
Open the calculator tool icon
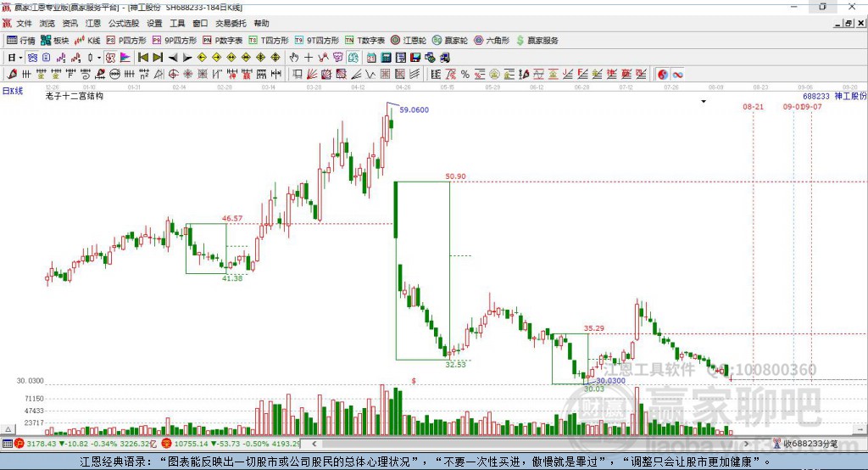[x=386, y=58]
